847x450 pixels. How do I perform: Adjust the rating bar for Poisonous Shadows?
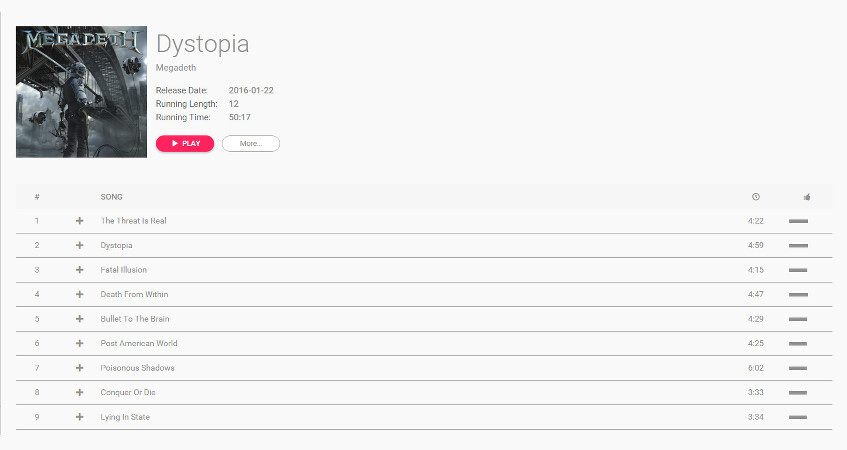[798, 368]
